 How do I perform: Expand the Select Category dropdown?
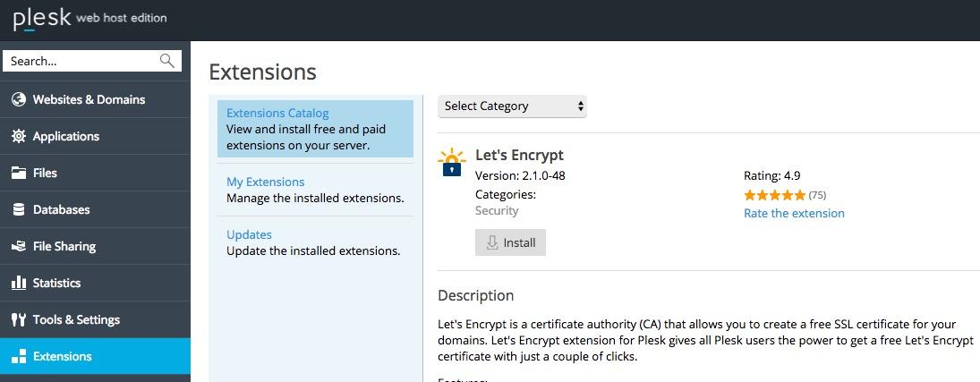pos(512,106)
